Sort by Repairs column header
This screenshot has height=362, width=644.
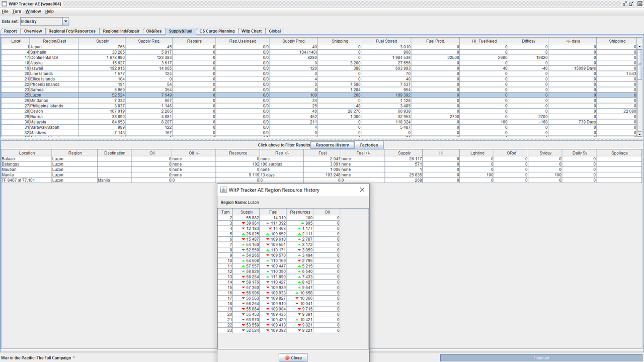pyautogui.click(x=194, y=41)
